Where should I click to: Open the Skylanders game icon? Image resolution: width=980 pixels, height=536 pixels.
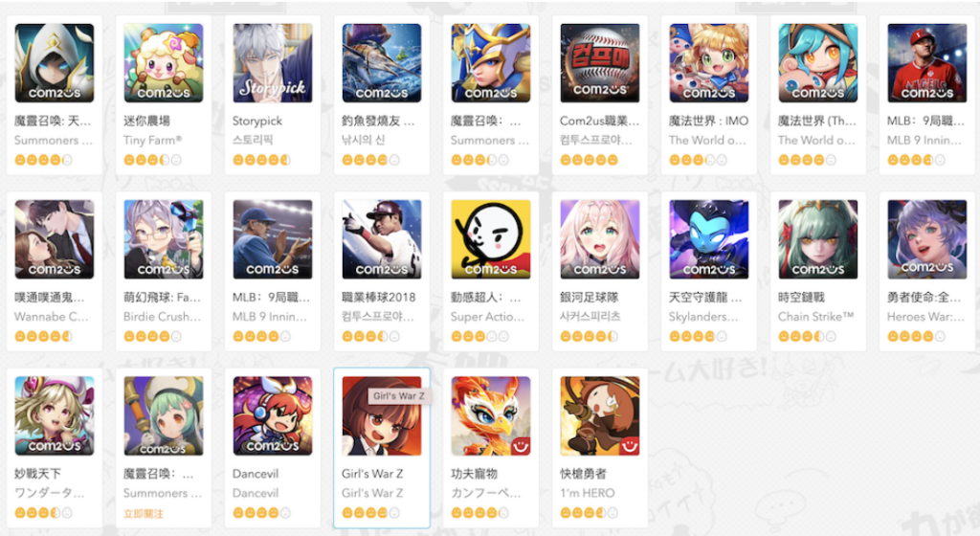709,239
